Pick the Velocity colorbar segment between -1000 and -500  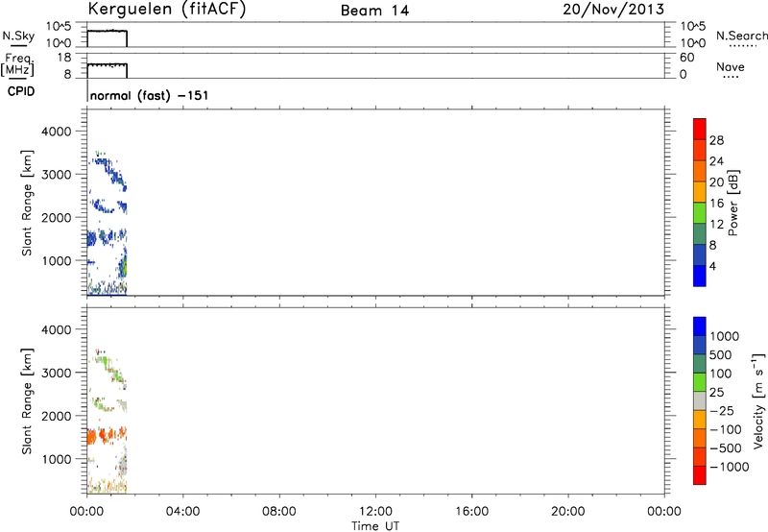[x=700, y=457]
